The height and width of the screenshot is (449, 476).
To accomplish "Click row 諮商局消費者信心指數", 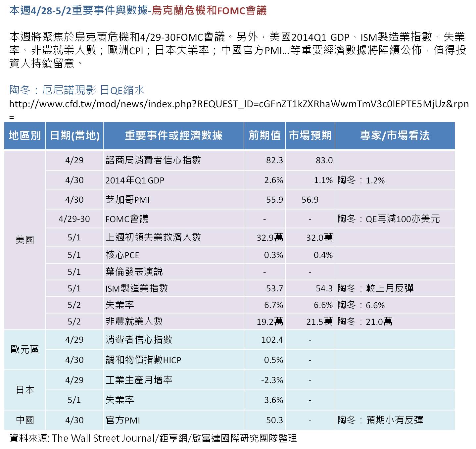I will click(250, 160).
